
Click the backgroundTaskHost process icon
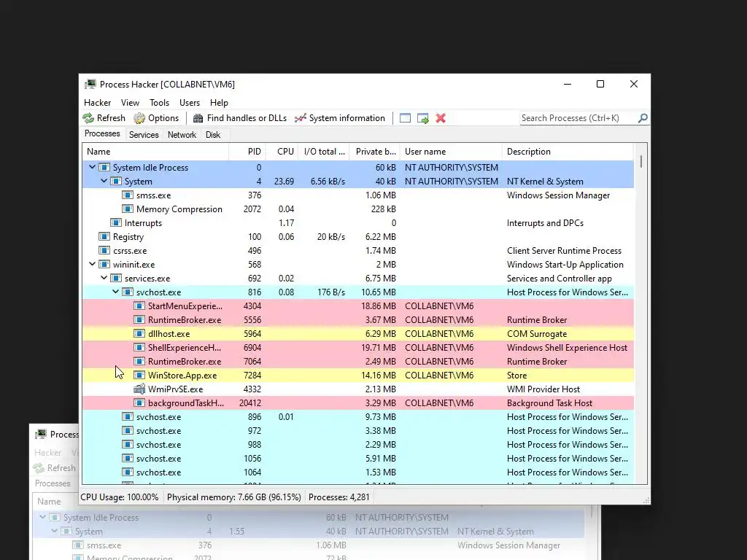click(x=139, y=402)
